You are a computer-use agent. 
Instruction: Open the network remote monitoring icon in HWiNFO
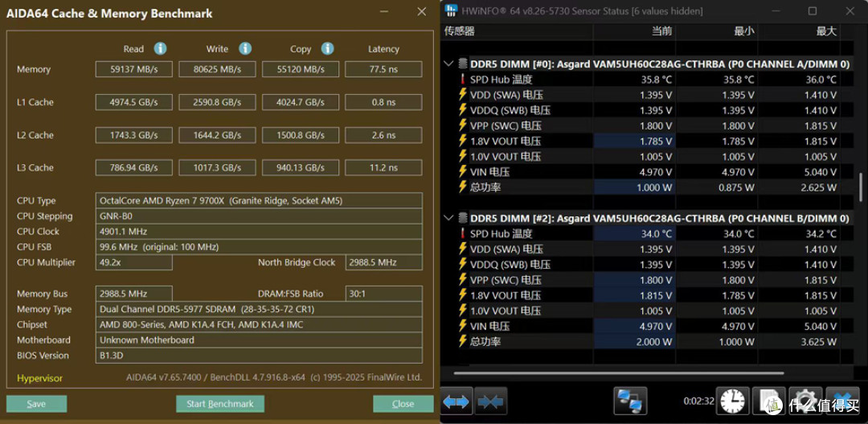coord(631,401)
